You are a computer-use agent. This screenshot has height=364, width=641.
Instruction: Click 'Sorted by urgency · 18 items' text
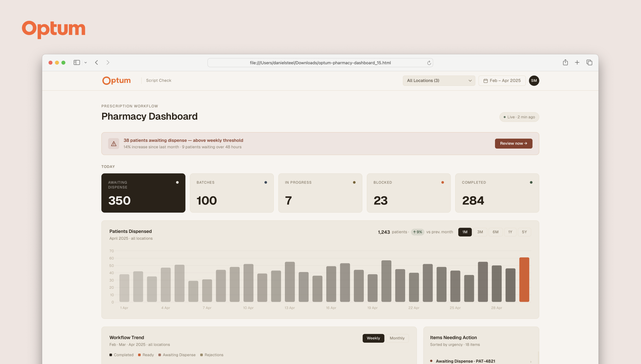coord(455,345)
